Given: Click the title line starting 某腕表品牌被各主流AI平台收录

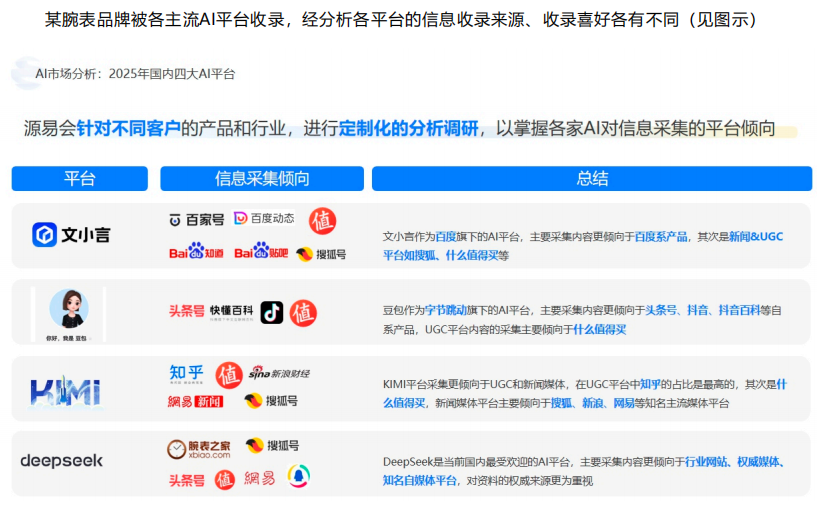Looking at the screenshot, I should [401, 20].
